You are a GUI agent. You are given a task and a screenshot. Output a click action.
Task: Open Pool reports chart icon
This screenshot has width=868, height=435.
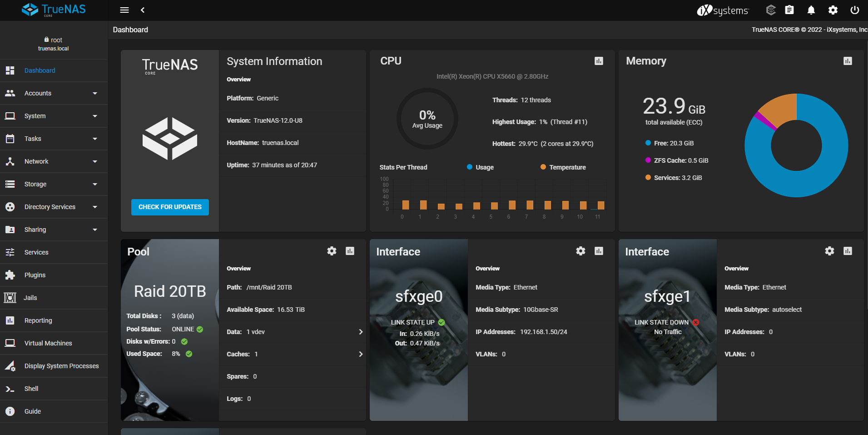350,251
